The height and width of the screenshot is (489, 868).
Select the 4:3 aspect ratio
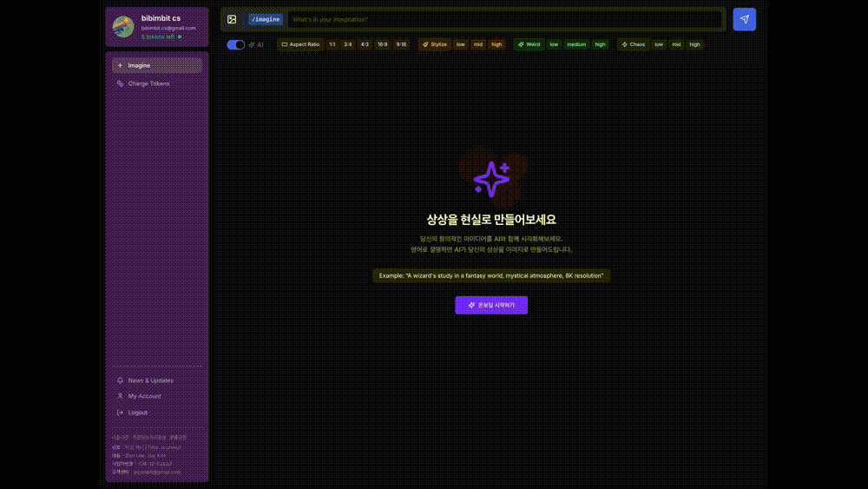coord(365,44)
